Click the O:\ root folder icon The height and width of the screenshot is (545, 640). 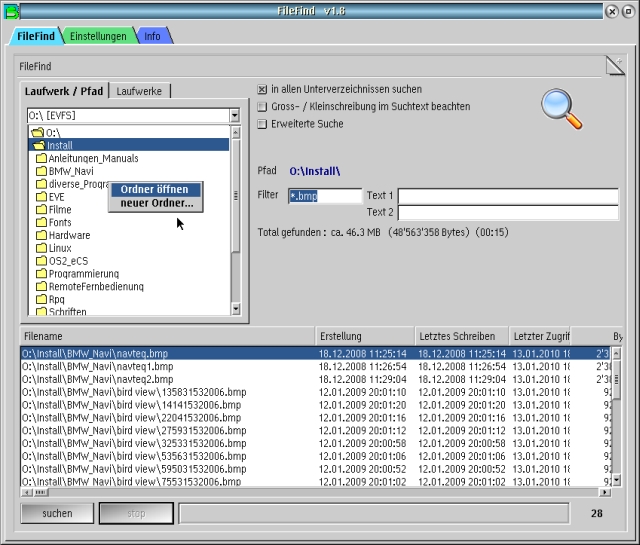[37, 132]
